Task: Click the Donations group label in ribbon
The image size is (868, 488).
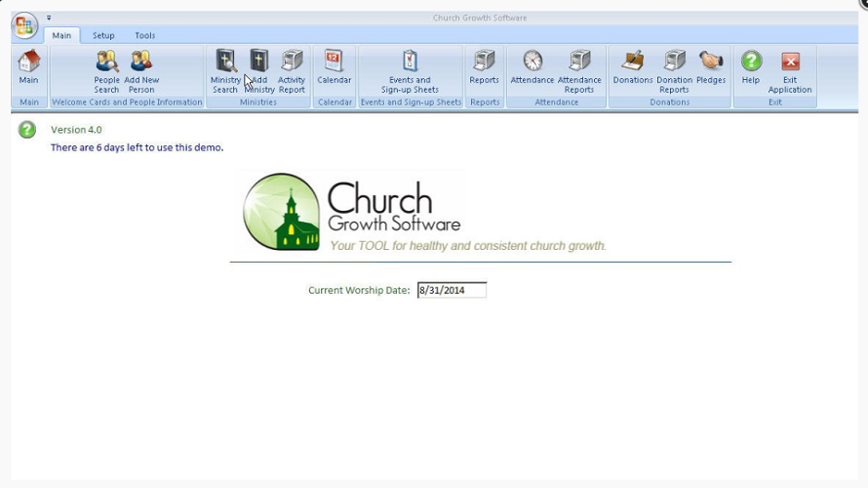Action: [x=670, y=102]
